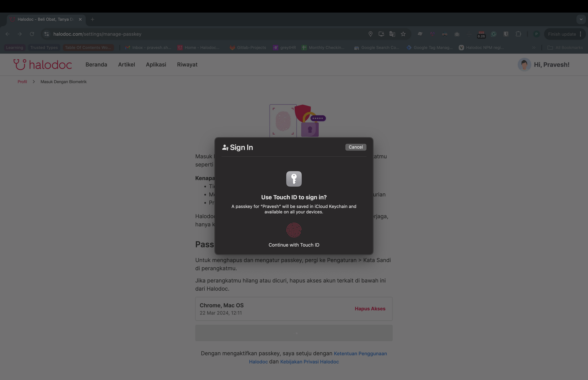
Task: Open the Extensions puzzle icon
Action: click(518, 34)
